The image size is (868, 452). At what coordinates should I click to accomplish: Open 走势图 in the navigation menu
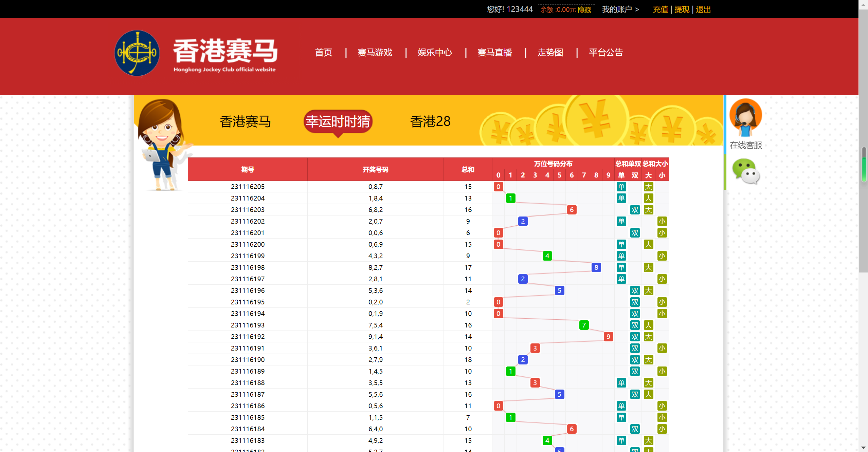(550, 53)
